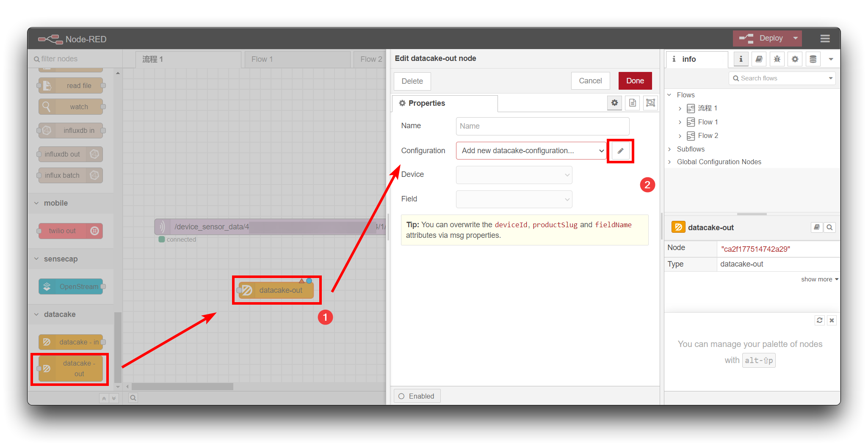Click the pencil edit configuration icon
Viewport: 868px width, 446px height.
[x=620, y=151]
